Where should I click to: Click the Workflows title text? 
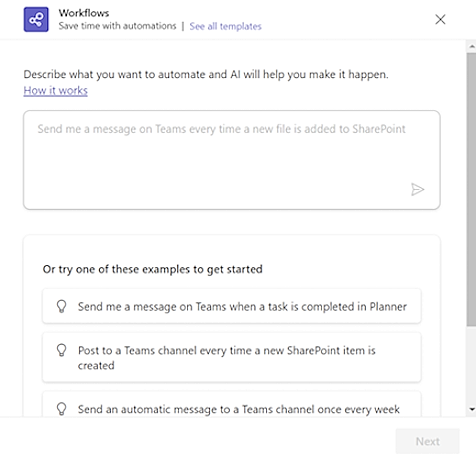[x=84, y=13]
